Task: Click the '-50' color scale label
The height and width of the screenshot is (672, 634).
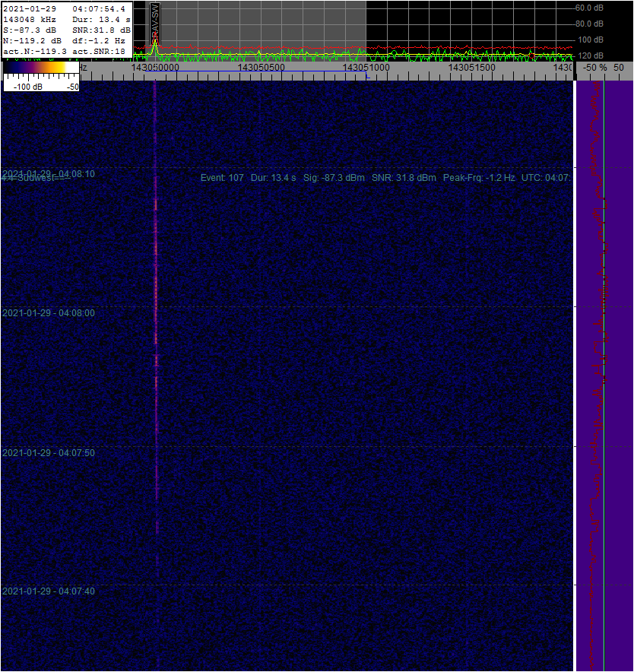Action: 73,87
